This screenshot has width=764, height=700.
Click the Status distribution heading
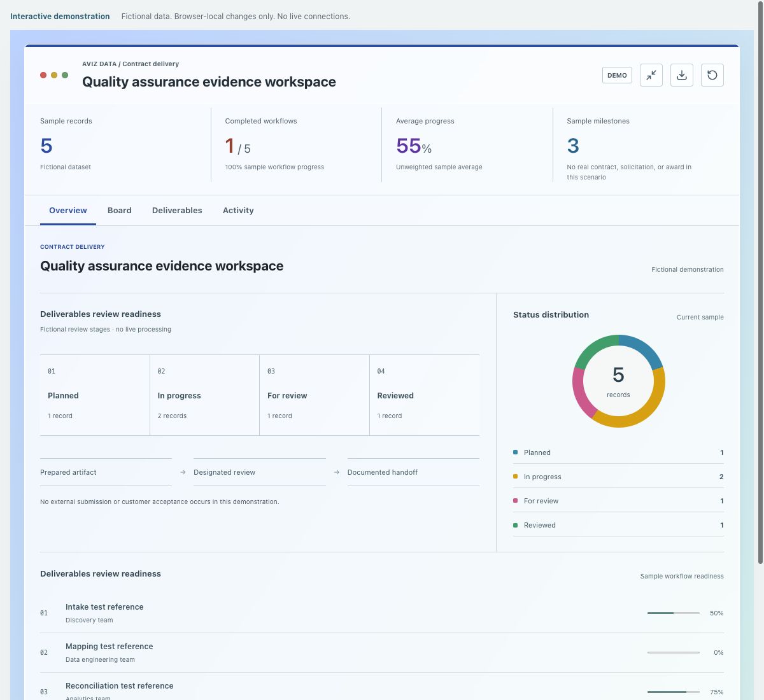551,314
